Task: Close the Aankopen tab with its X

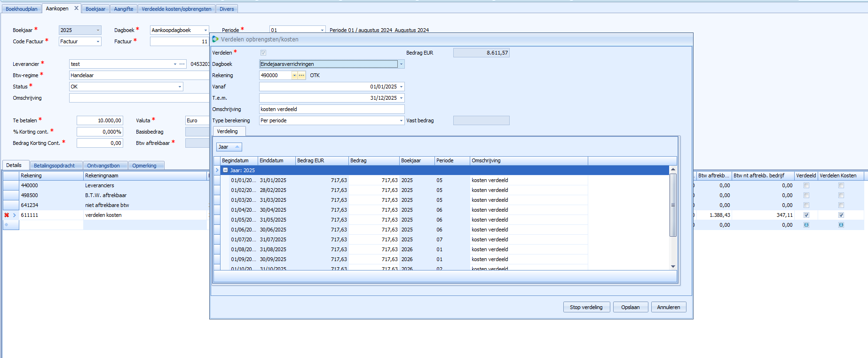Action: point(76,8)
